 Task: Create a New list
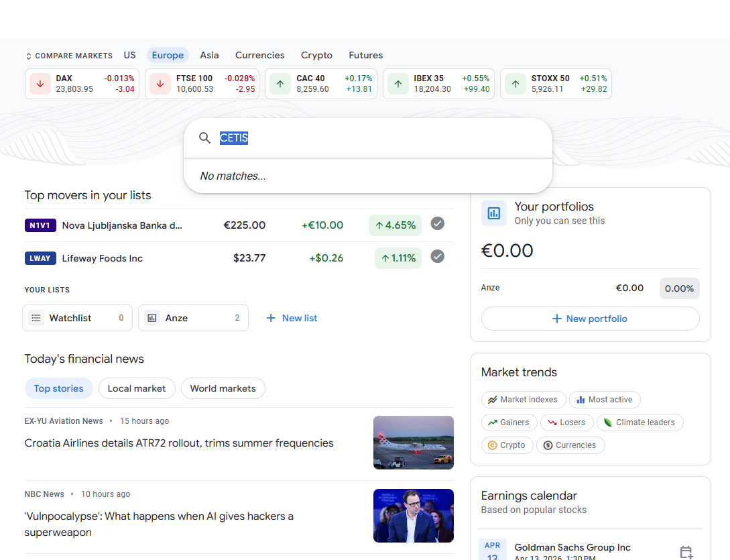tap(291, 317)
